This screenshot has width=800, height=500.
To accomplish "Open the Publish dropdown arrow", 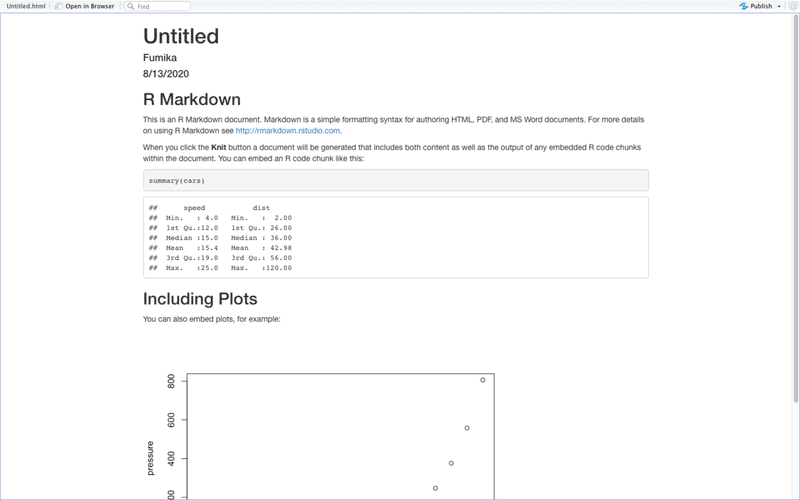I will pyautogui.click(x=778, y=6).
